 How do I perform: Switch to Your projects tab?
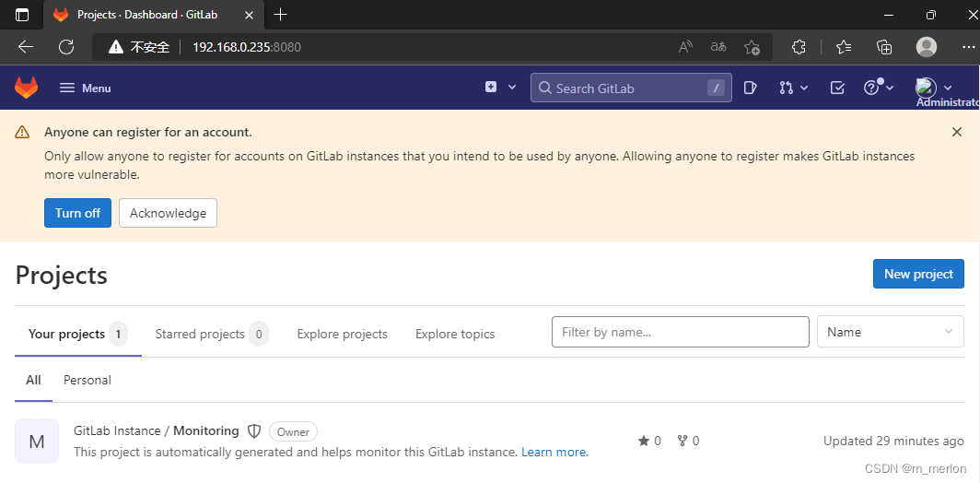[78, 334]
